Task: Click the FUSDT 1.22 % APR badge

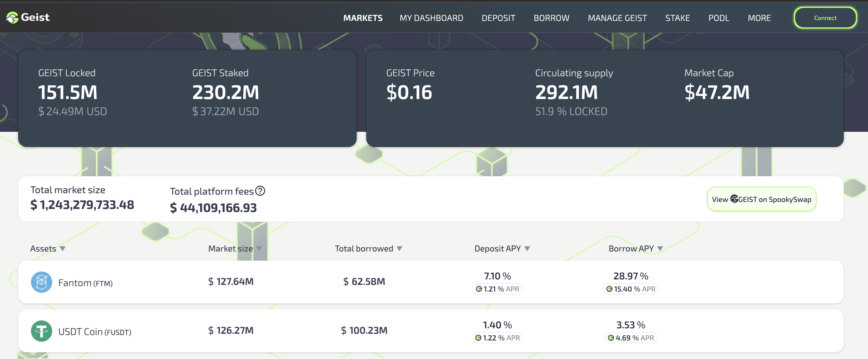Action: click(497, 338)
